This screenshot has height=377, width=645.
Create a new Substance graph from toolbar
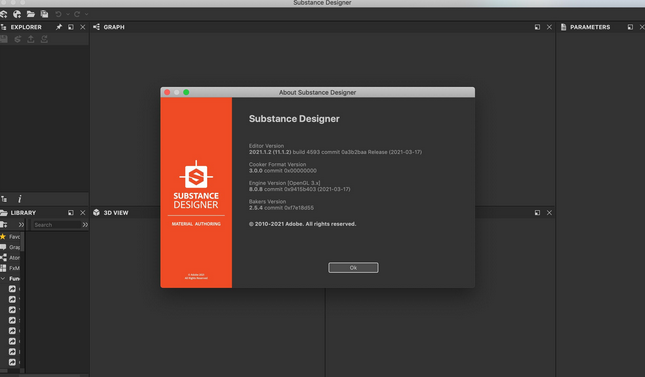pyautogui.click(x=3, y=14)
